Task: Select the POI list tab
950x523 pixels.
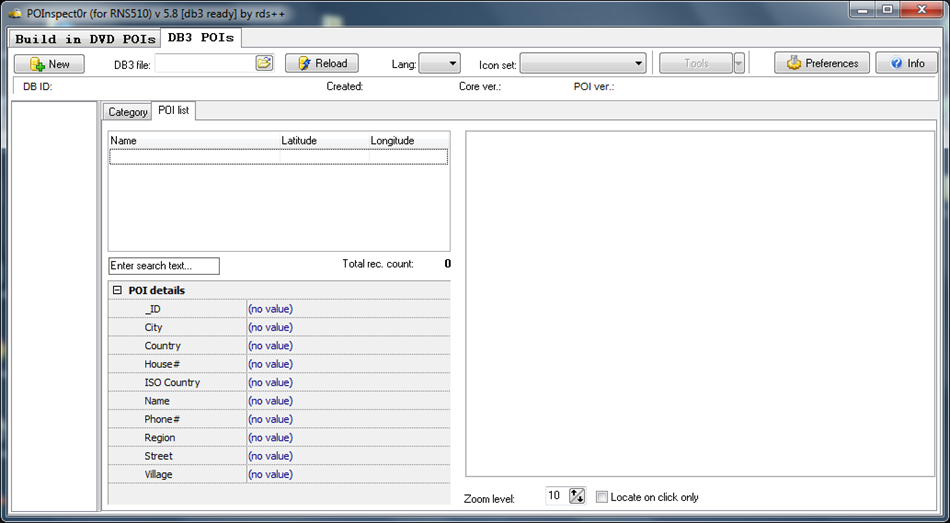Action: [x=174, y=111]
